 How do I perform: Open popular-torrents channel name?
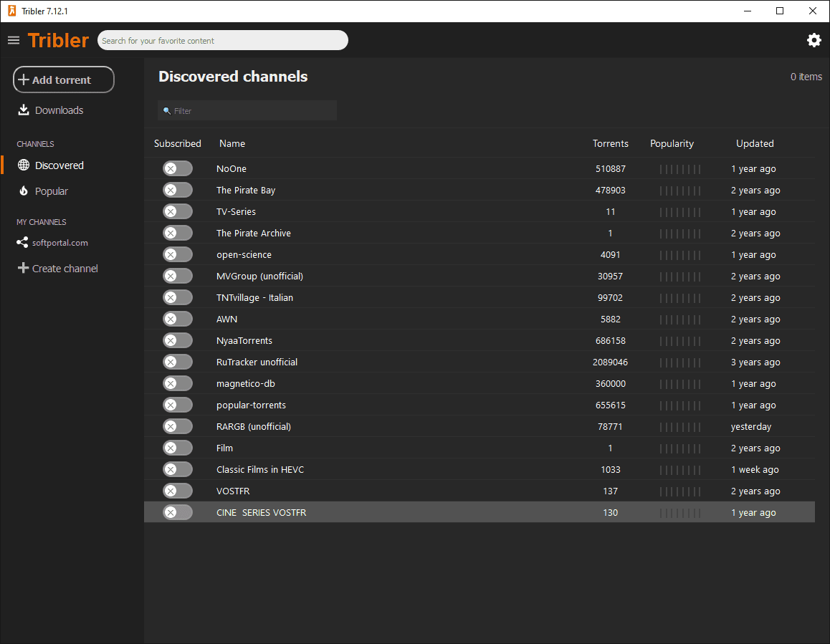[251, 405]
